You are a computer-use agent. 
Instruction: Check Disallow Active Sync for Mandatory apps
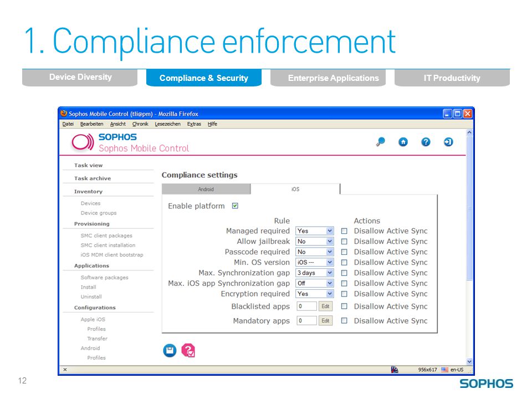(344, 320)
